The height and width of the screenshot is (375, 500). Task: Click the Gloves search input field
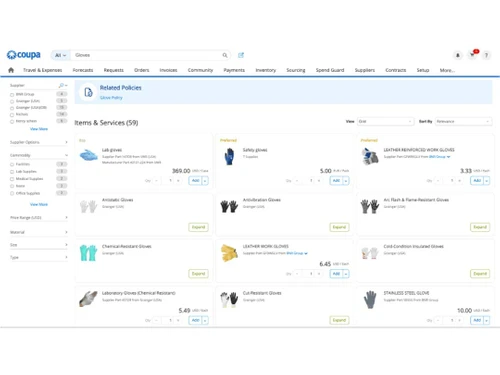click(147, 55)
